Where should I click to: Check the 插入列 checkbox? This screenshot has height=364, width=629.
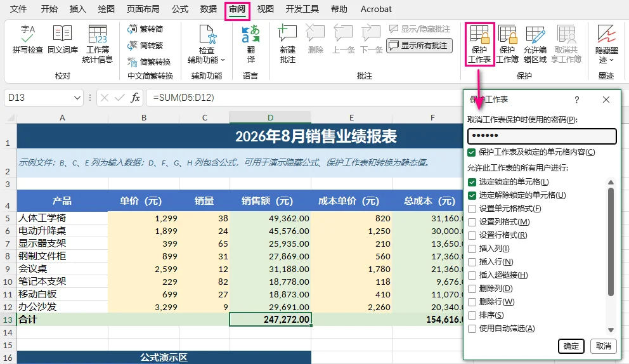click(x=472, y=249)
